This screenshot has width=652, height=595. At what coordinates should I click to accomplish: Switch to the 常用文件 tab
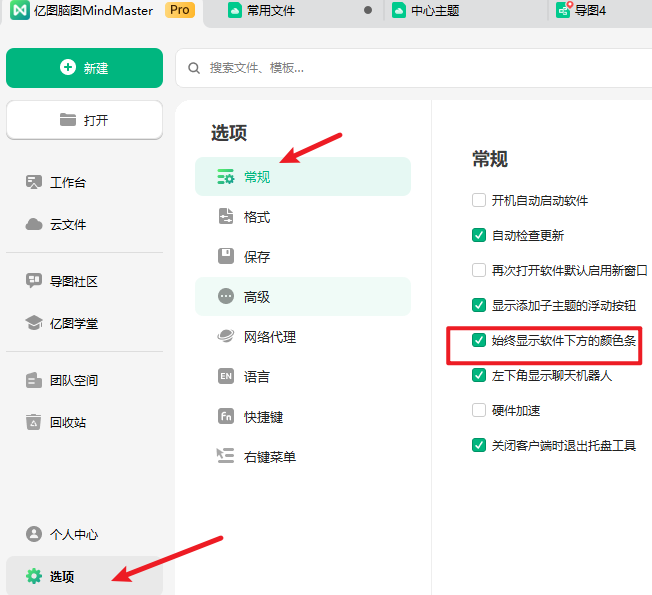pyautogui.click(x=270, y=11)
